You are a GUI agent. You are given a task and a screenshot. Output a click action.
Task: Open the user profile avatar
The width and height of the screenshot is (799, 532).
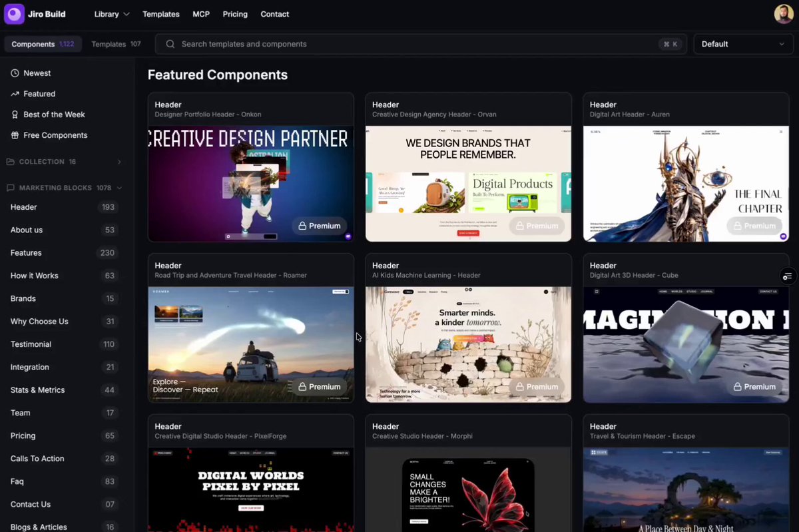point(784,14)
